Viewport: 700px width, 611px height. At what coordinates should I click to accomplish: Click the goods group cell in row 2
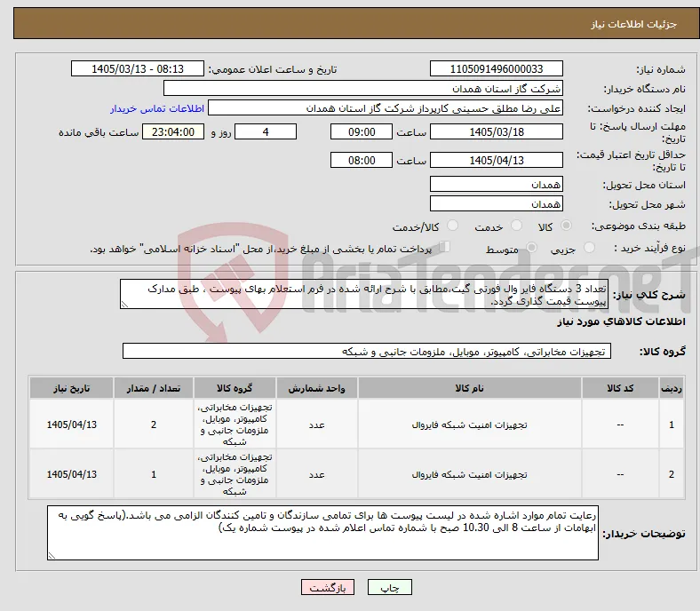tap(235, 474)
